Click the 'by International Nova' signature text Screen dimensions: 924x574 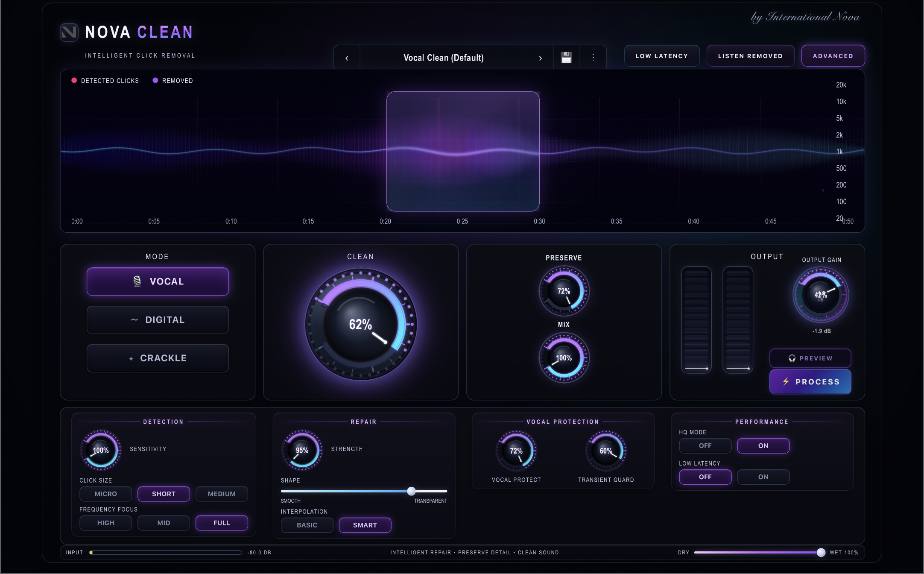coord(805,17)
